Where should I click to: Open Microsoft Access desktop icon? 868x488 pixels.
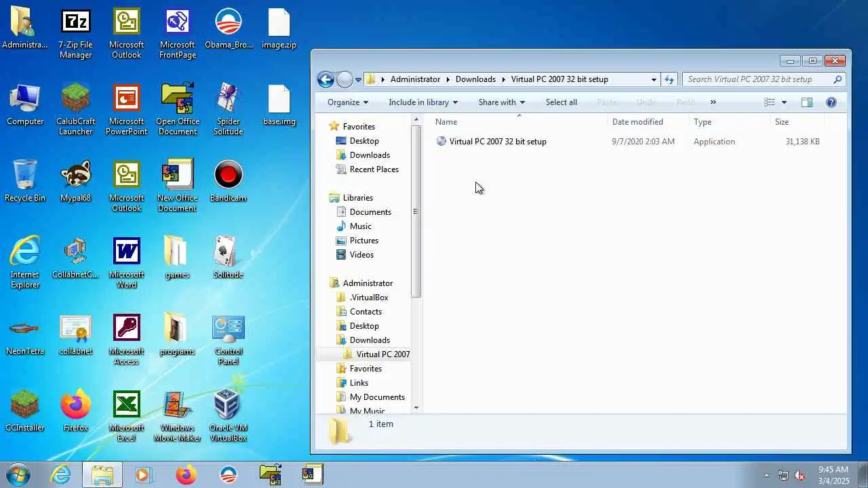pos(126,340)
